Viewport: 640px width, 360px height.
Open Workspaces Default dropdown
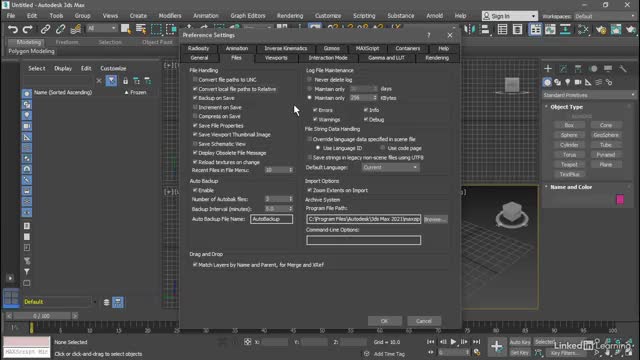click(606, 16)
